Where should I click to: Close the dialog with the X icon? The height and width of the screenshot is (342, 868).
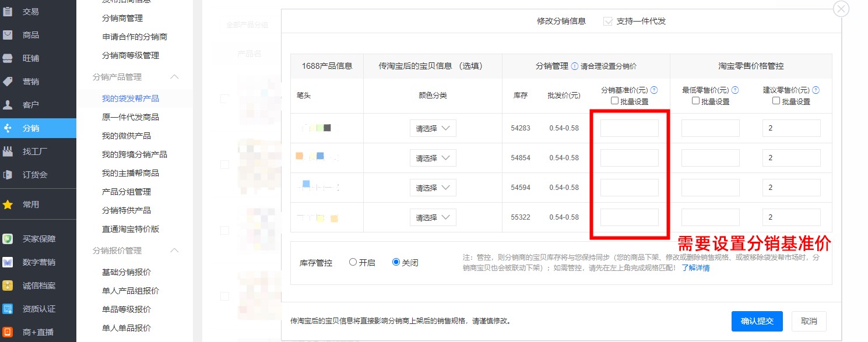(841, 9)
